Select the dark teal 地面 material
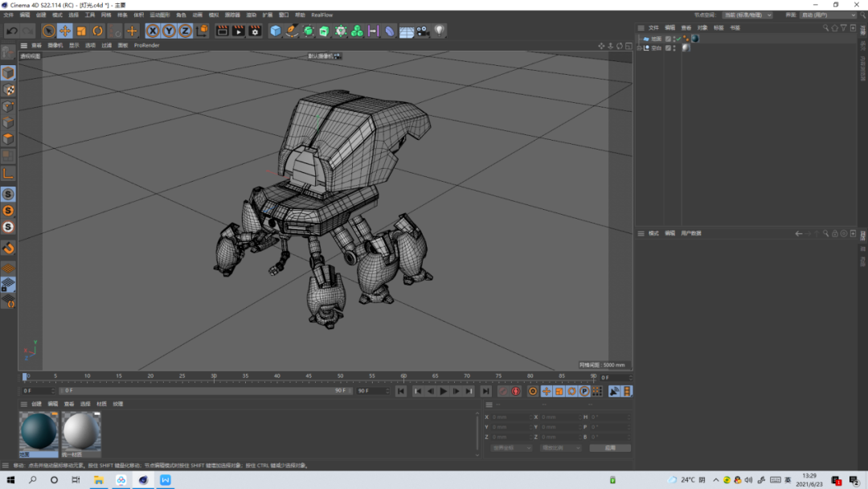The height and width of the screenshot is (489, 868). point(39,434)
